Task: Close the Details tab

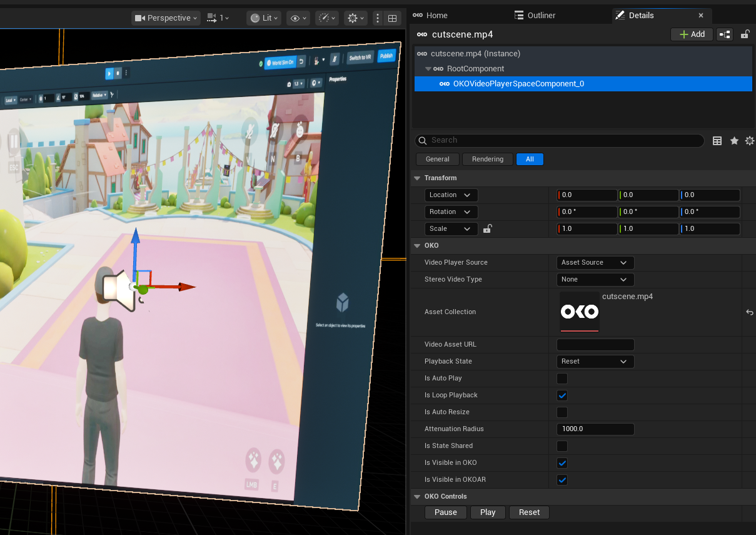Action: (701, 16)
